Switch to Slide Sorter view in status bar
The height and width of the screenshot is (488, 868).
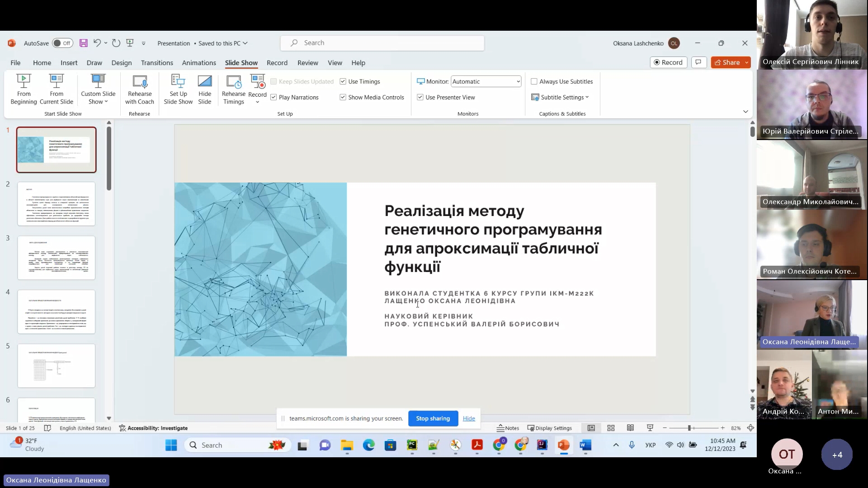click(x=611, y=428)
